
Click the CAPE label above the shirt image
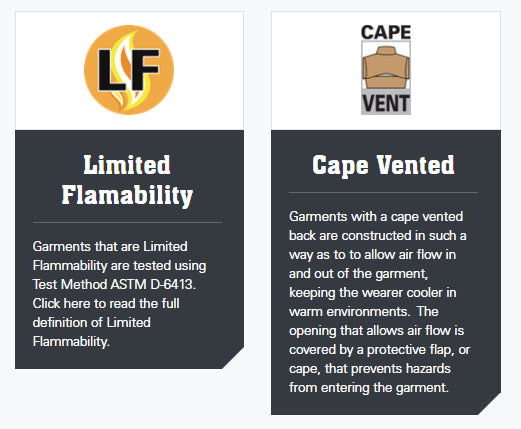tap(386, 32)
